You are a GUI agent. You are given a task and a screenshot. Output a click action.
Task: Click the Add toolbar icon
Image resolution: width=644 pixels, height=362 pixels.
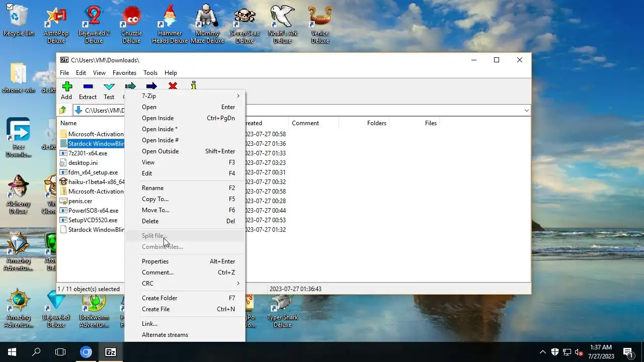(67, 86)
